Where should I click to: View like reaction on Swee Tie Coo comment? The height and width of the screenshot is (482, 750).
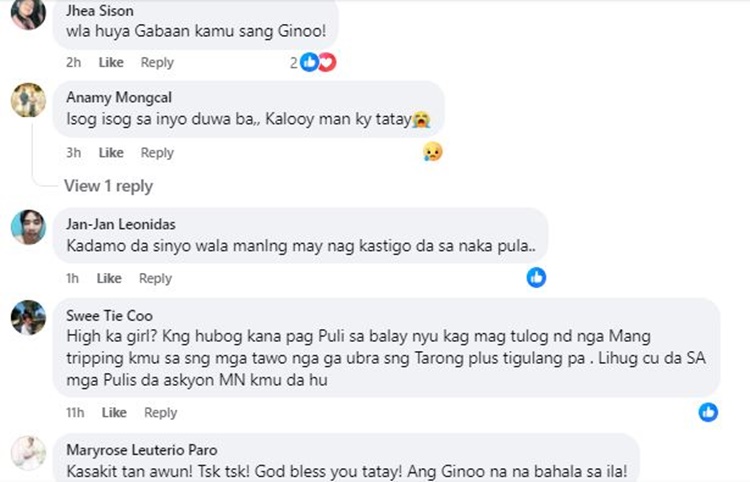[x=708, y=412]
